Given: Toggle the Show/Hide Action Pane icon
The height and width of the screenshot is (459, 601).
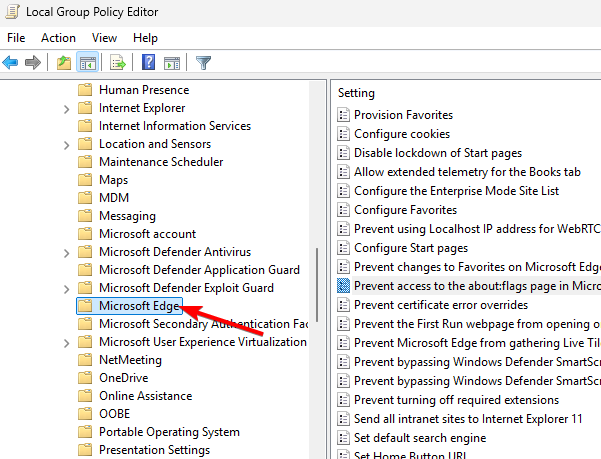Looking at the screenshot, I should [172, 62].
